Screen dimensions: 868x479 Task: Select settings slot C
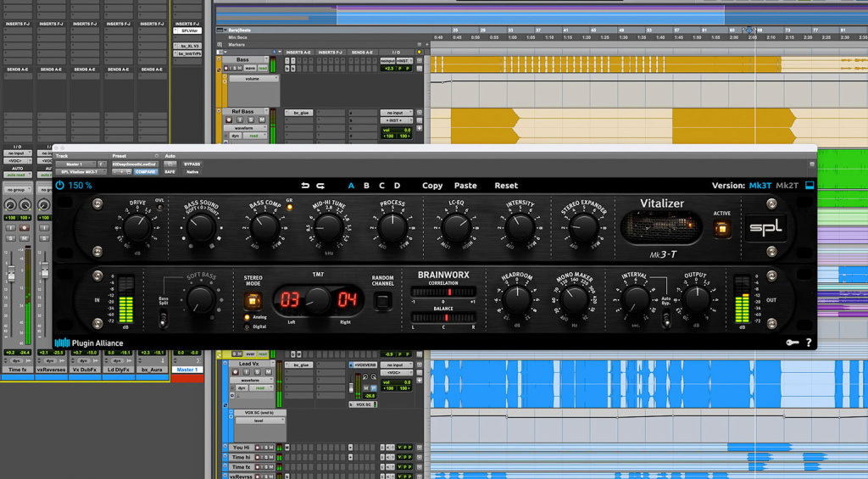click(382, 186)
